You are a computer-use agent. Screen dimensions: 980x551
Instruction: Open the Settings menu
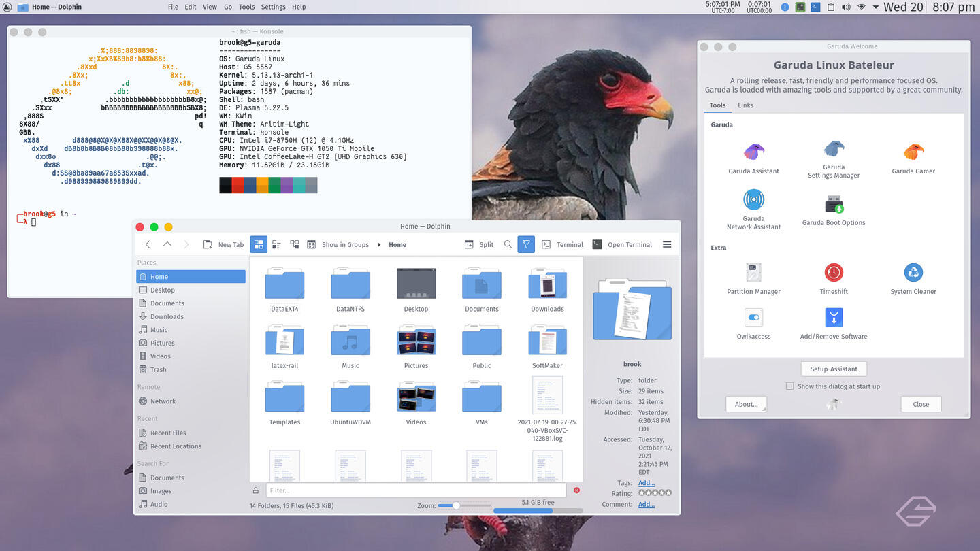pos(273,7)
